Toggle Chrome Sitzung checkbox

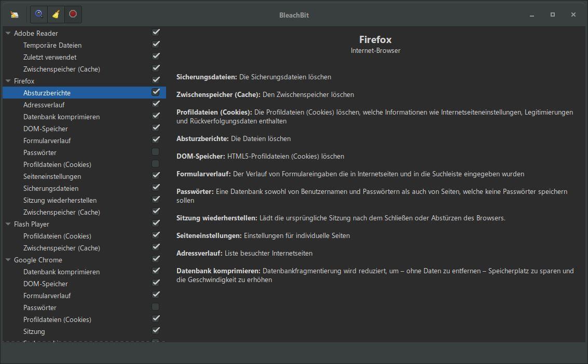(156, 331)
